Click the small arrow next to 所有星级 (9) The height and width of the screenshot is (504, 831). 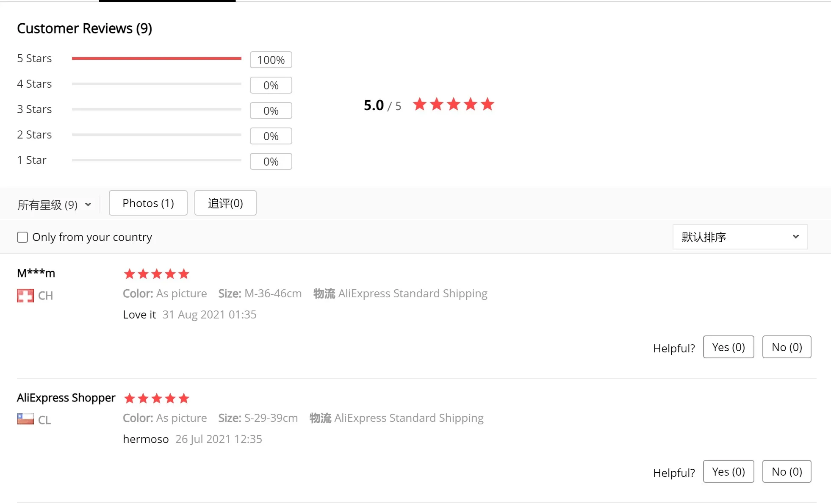88,205
